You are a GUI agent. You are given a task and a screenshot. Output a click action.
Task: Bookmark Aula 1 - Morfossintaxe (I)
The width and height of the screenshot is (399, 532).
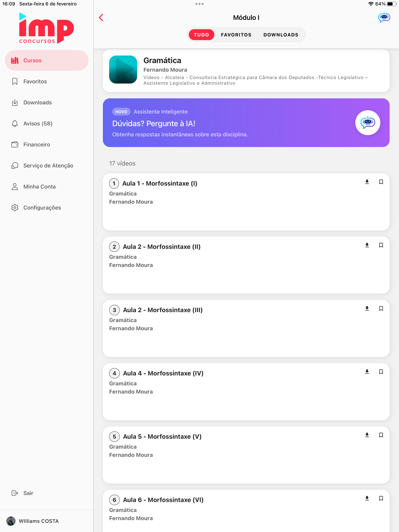381,182
